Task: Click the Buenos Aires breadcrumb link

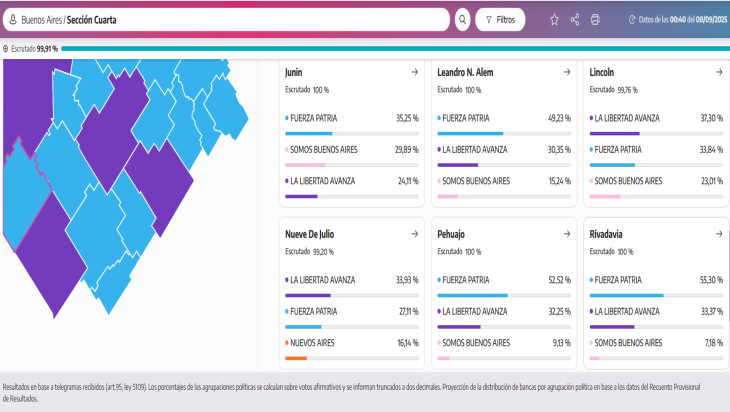Action: point(41,20)
